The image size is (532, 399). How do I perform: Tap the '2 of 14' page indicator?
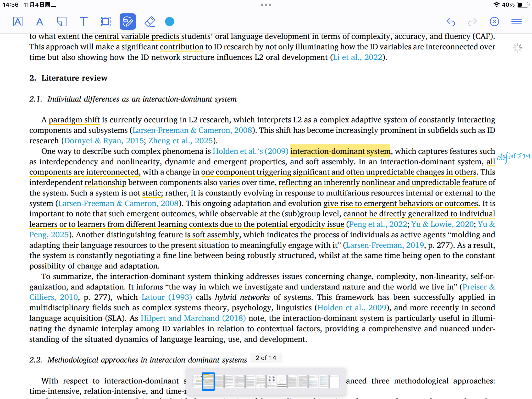(266, 358)
